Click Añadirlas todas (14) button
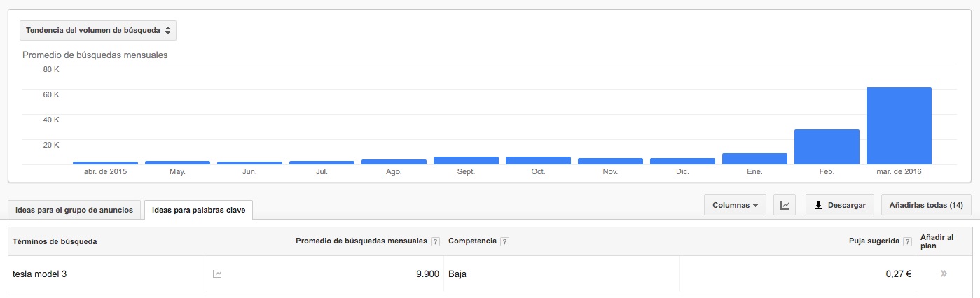This screenshot has width=980, height=298. click(926, 206)
